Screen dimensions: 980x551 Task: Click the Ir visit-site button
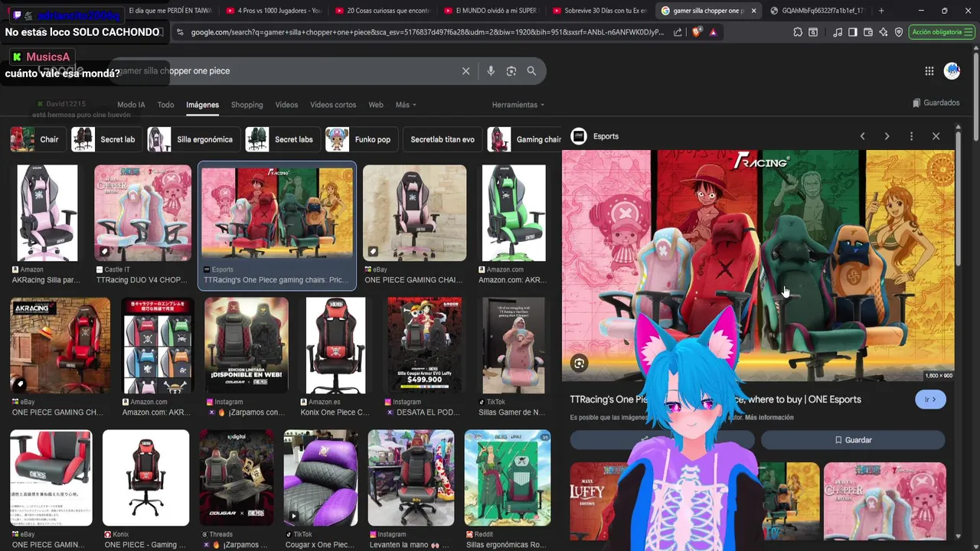pyautogui.click(x=930, y=399)
